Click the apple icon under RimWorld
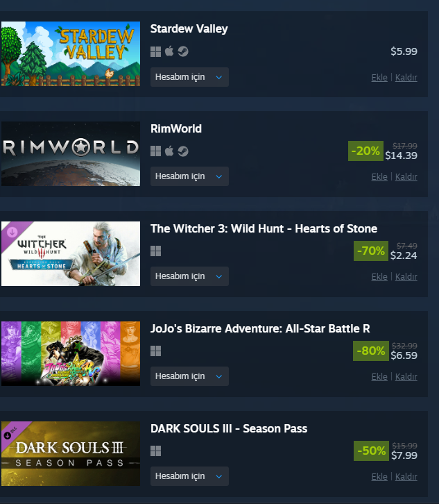 [x=169, y=151]
